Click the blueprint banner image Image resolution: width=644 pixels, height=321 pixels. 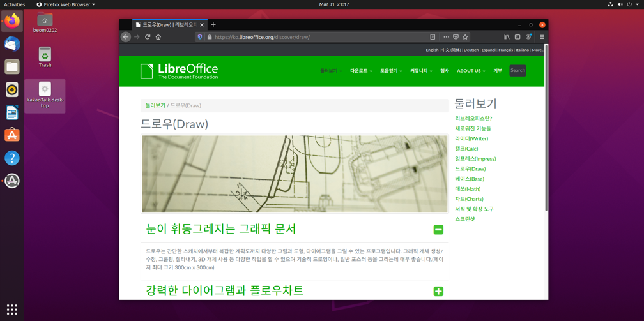295,174
